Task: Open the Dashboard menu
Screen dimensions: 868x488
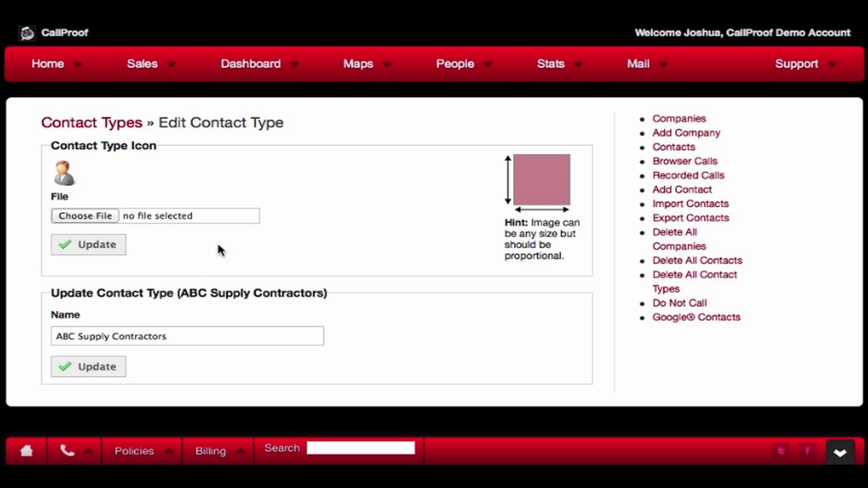Action: point(251,64)
